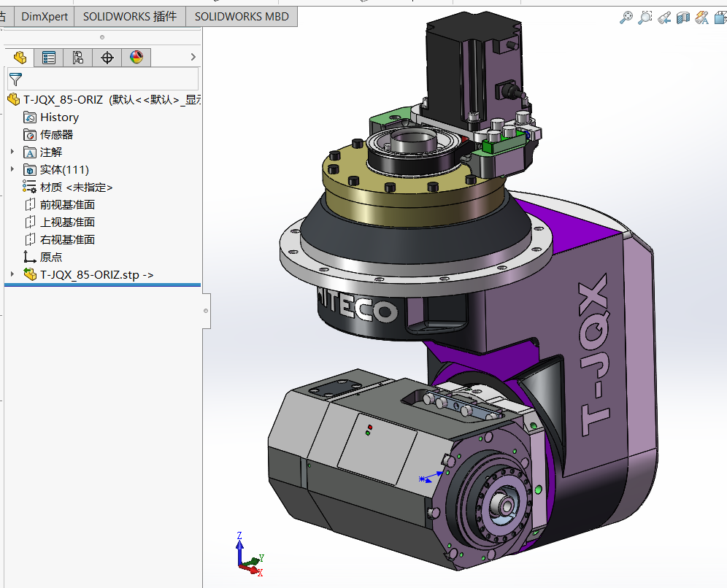The height and width of the screenshot is (588, 727).
Task: Switch to the SOLIDWORKS 插件 tab
Action: (130, 17)
